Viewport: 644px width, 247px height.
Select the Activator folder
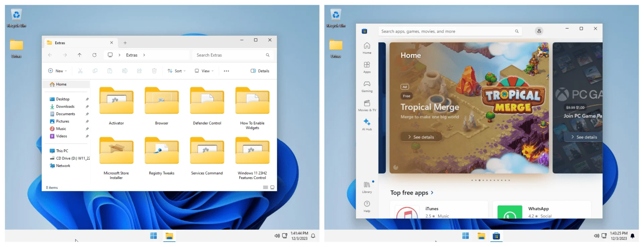(x=116, y=106)
